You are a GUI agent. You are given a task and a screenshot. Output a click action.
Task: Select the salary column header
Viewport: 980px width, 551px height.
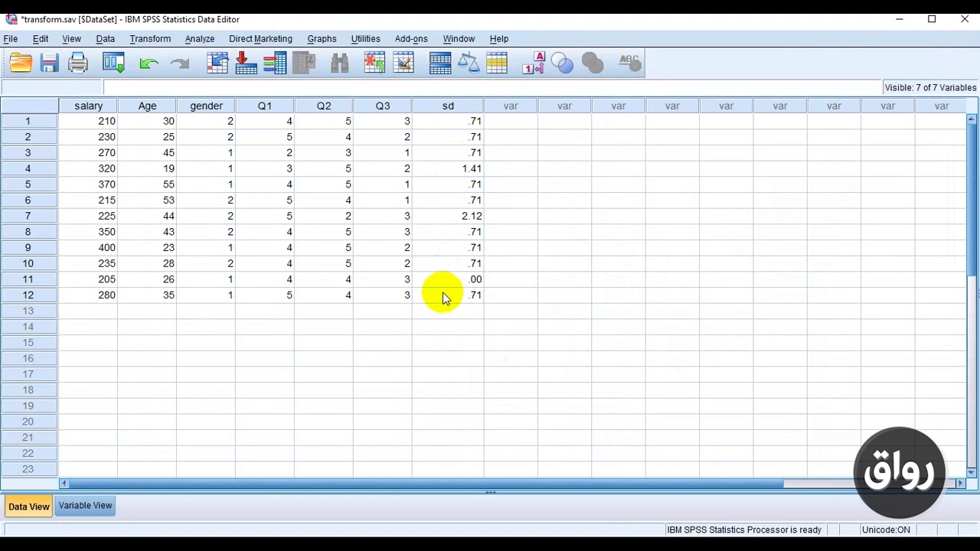tap(88, 106)
